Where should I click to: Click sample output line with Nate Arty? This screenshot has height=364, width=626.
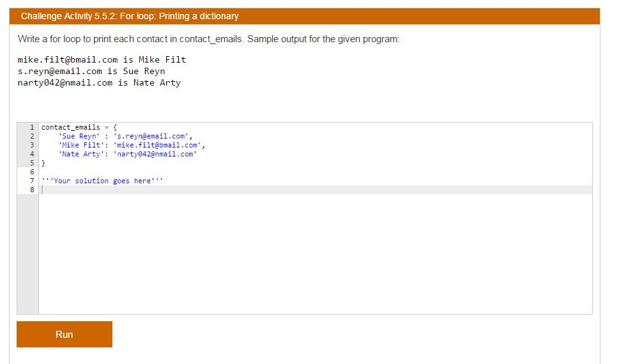[99, 83]
